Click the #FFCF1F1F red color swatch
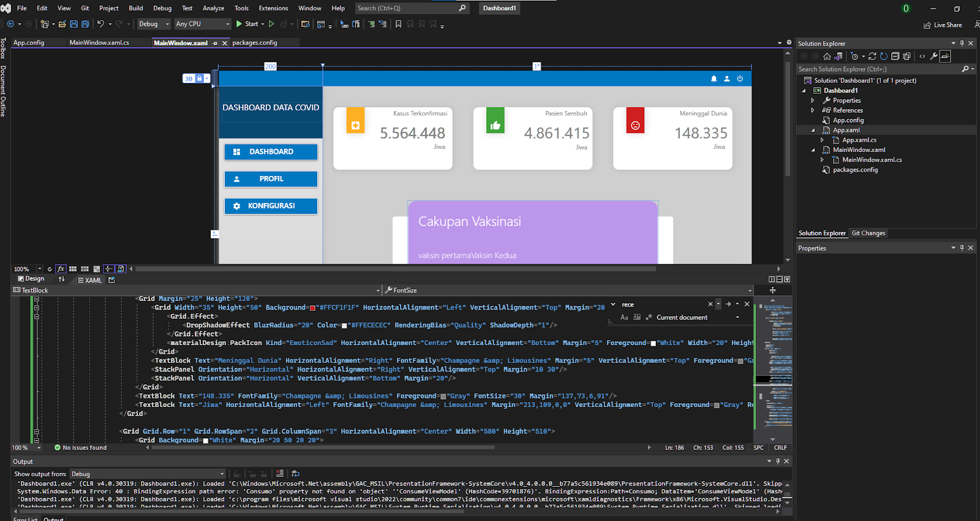Image resolution: width=980 pixels, height=521 pixels. [x=312, y=308]
